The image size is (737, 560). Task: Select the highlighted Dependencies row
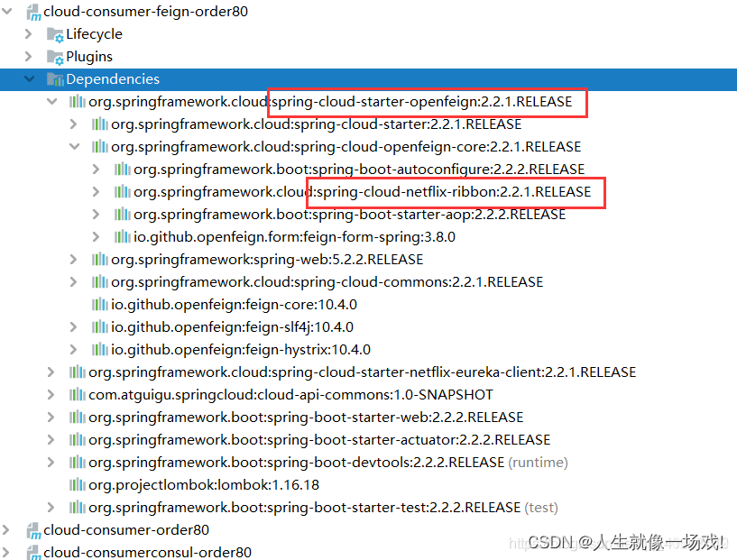point(368,79)
